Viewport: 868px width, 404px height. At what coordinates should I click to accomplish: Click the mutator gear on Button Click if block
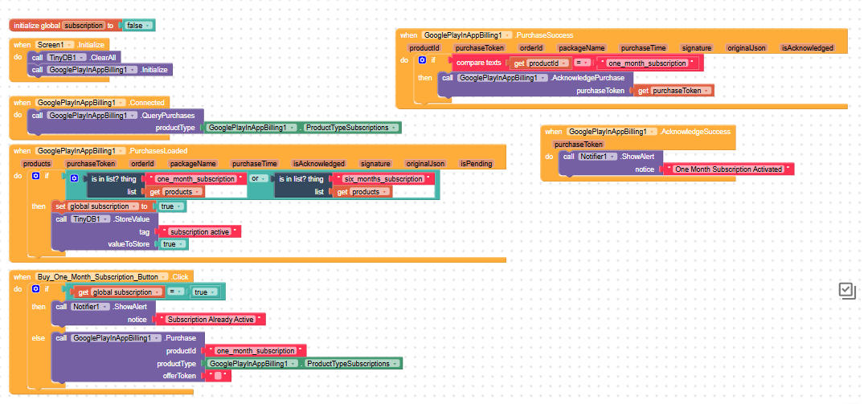pos(36,289)
